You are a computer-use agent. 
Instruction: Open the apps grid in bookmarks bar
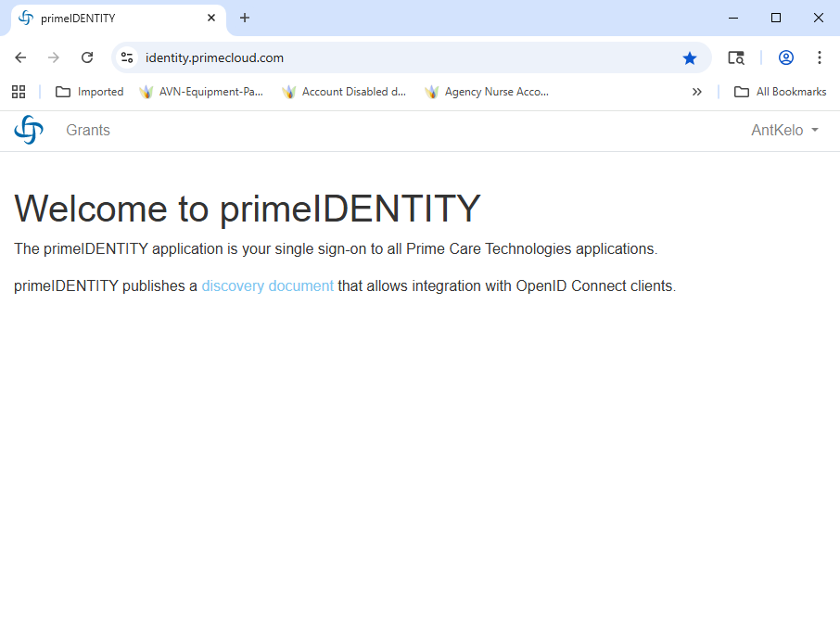click(x=19, y=92)
